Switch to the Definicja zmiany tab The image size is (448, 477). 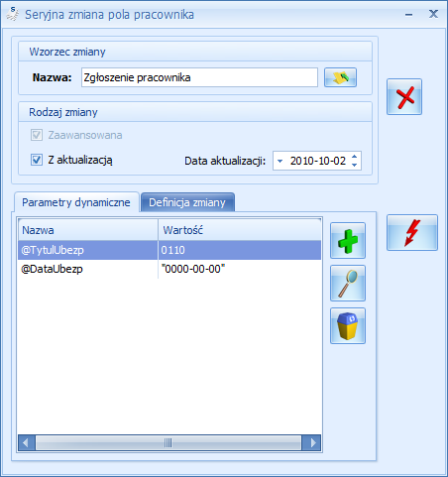pos(187,202)
